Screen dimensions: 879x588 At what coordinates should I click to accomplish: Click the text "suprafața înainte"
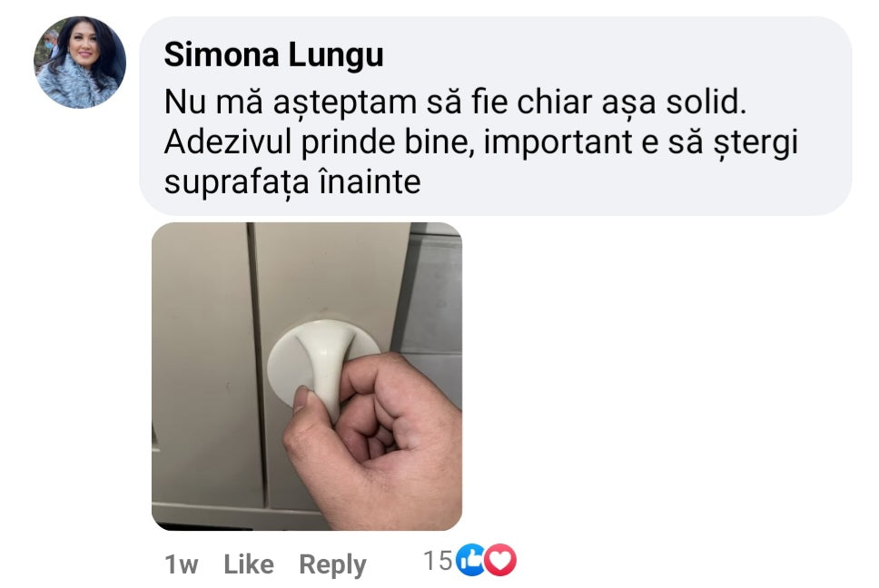[x=292, y=182]
